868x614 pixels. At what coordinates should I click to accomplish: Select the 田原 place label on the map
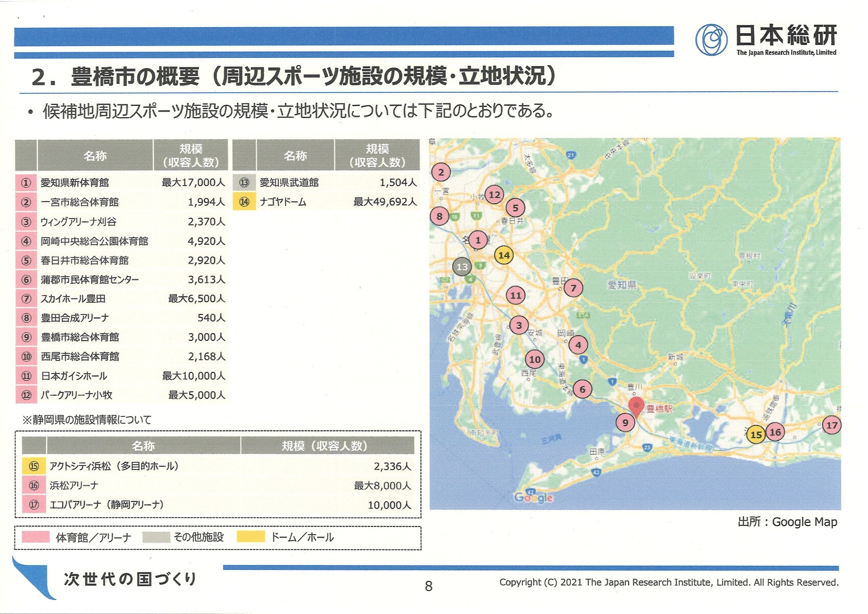pos(597,452)
